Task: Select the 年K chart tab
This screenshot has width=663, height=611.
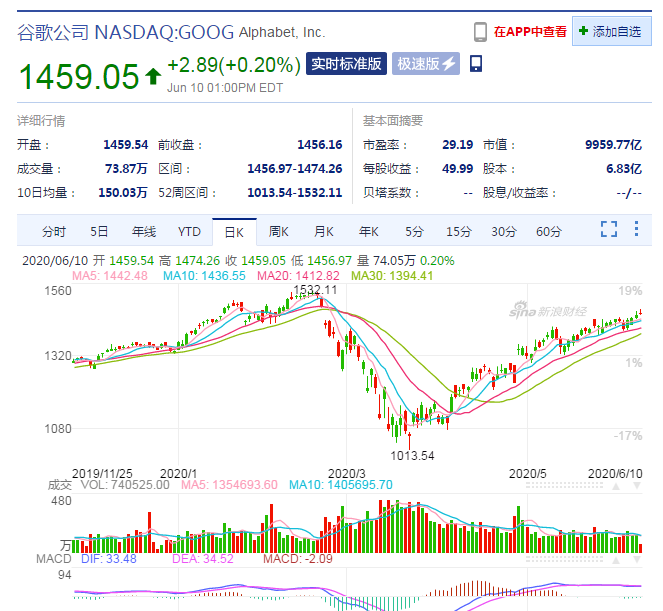Action: tap(369, 232)
